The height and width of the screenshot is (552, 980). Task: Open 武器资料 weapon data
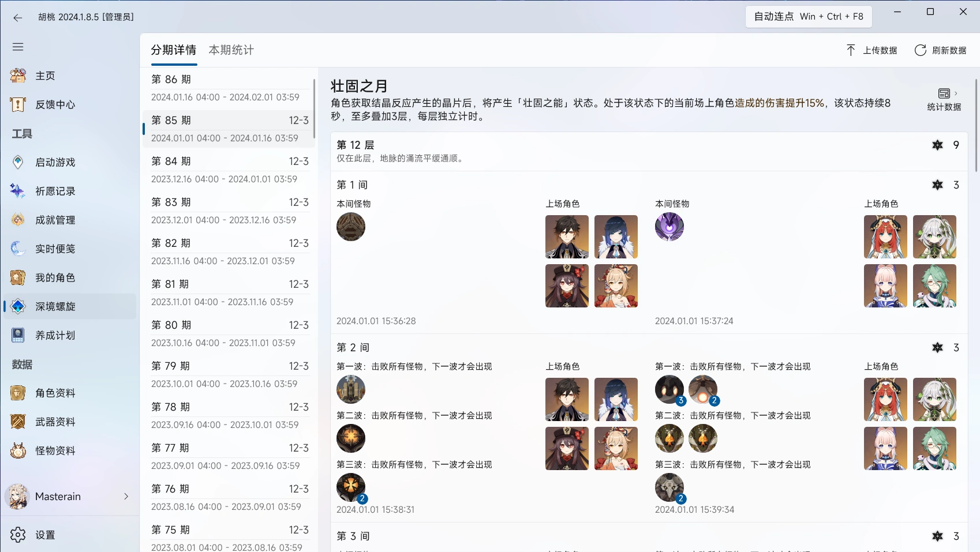[69, 422]
